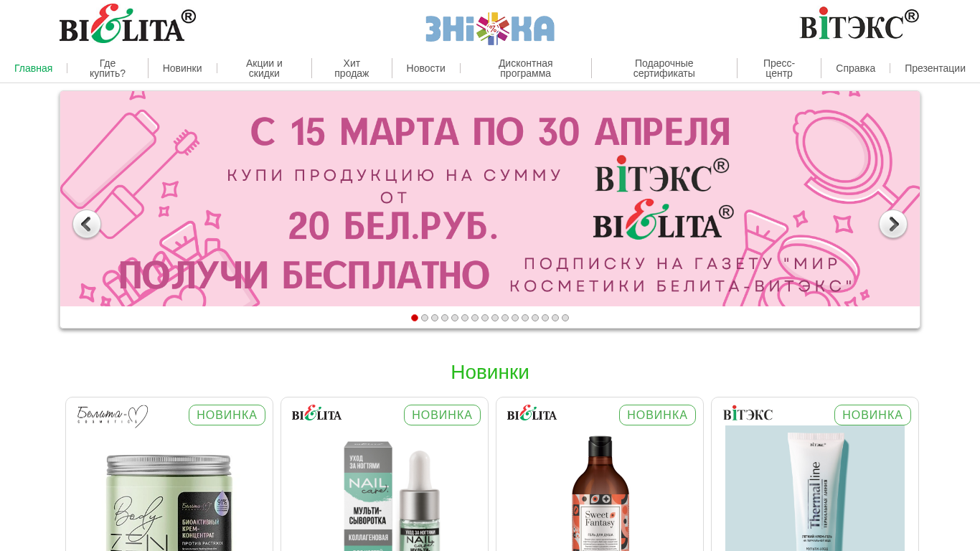
Task: Click НОВИНКА badge on Sweet Fantasy product
Action: tap(657, 415)
